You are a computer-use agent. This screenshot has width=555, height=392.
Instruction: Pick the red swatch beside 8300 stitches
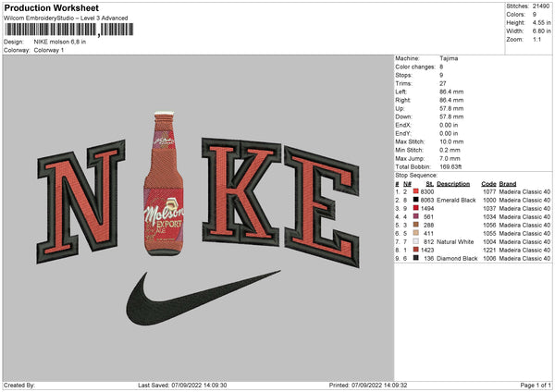click(416, 191)
